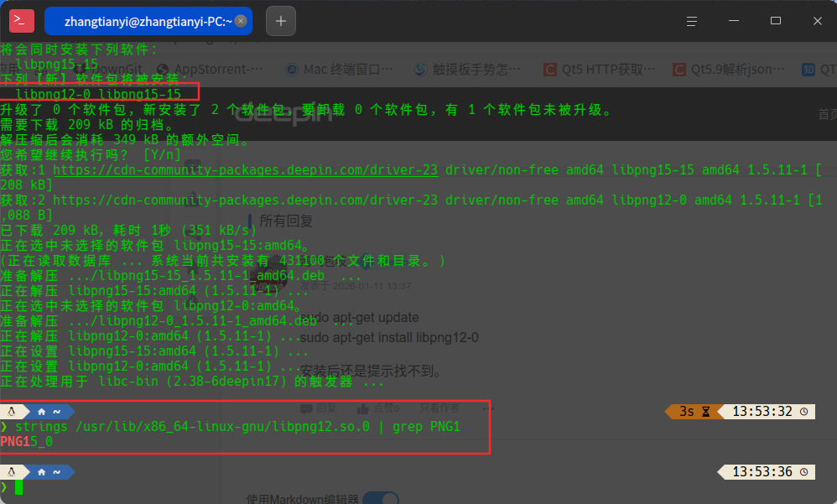This screenshot has height=504, width=837.
Task: Open the terminal's hamburger main menu
Action: [692, 21]
